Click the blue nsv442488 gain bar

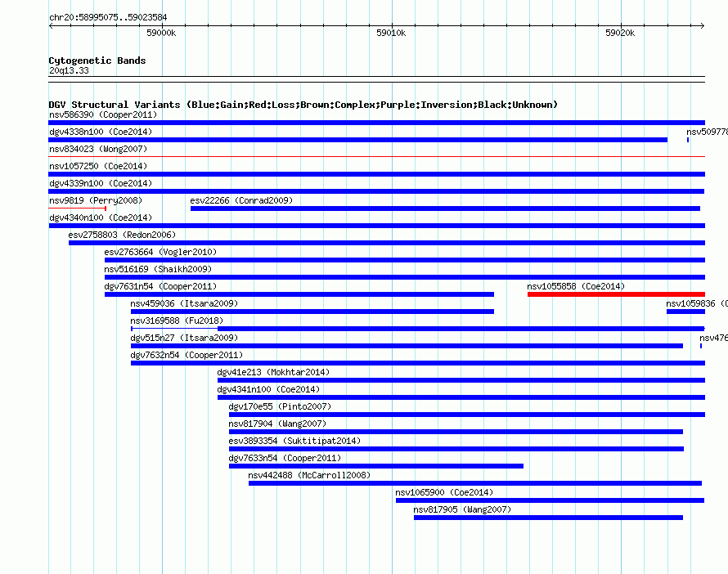click(x=475, y=483)
